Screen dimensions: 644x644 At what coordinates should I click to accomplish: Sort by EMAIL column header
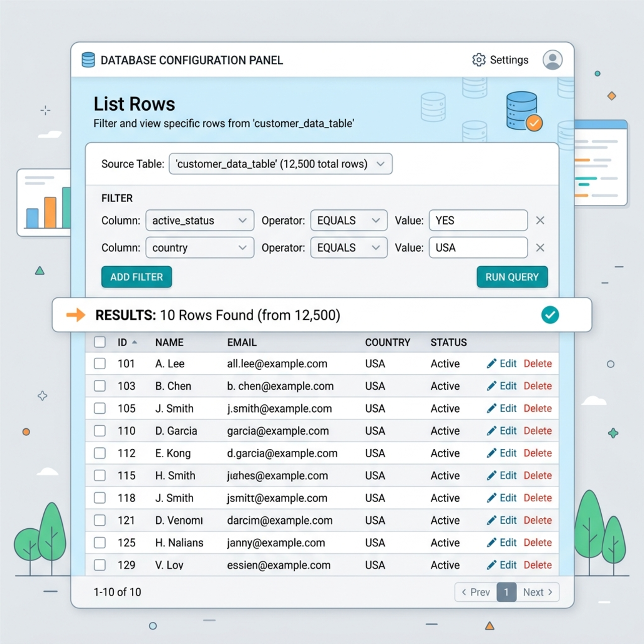pyautogui.click(x=242, y=342)
